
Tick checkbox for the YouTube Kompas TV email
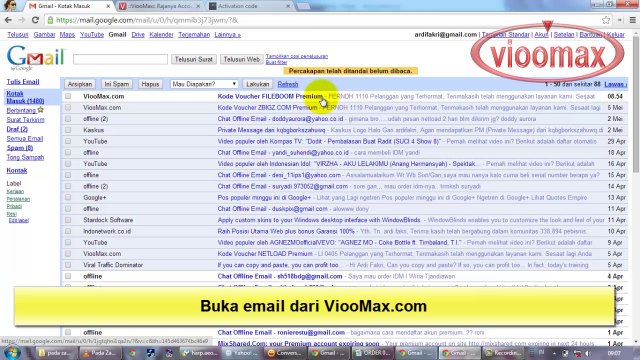[x=68, y=141]
